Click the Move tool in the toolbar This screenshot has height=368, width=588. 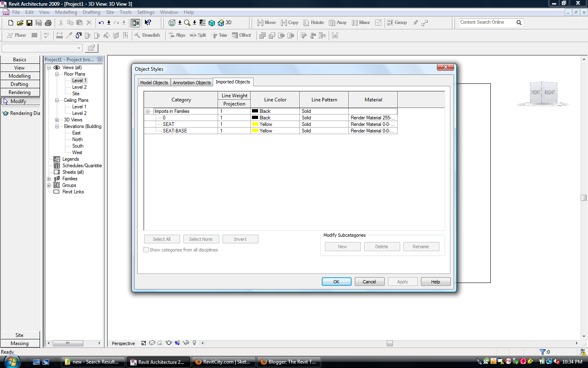(x=266, y=23)
